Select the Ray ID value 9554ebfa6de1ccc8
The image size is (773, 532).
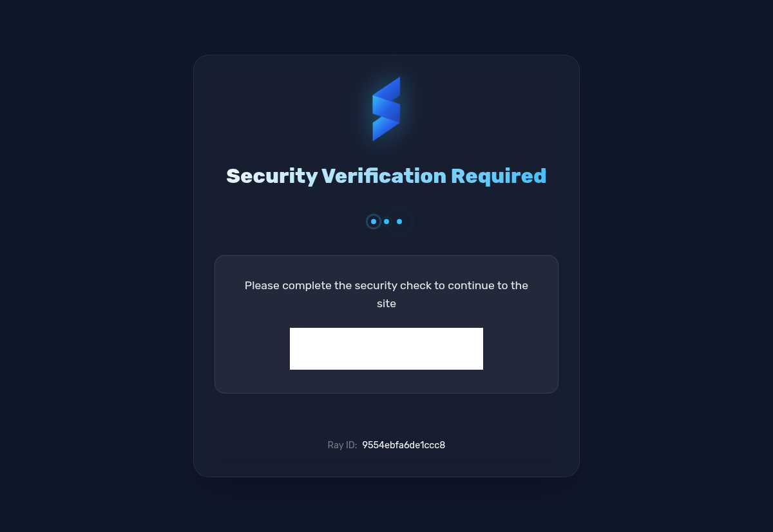pyautogui.click(x=403, y=445)
